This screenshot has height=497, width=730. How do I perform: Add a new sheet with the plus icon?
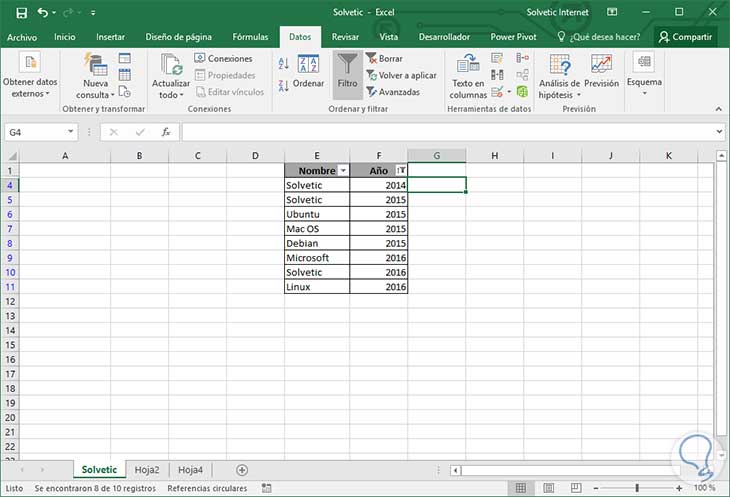[x=242, y=470]
